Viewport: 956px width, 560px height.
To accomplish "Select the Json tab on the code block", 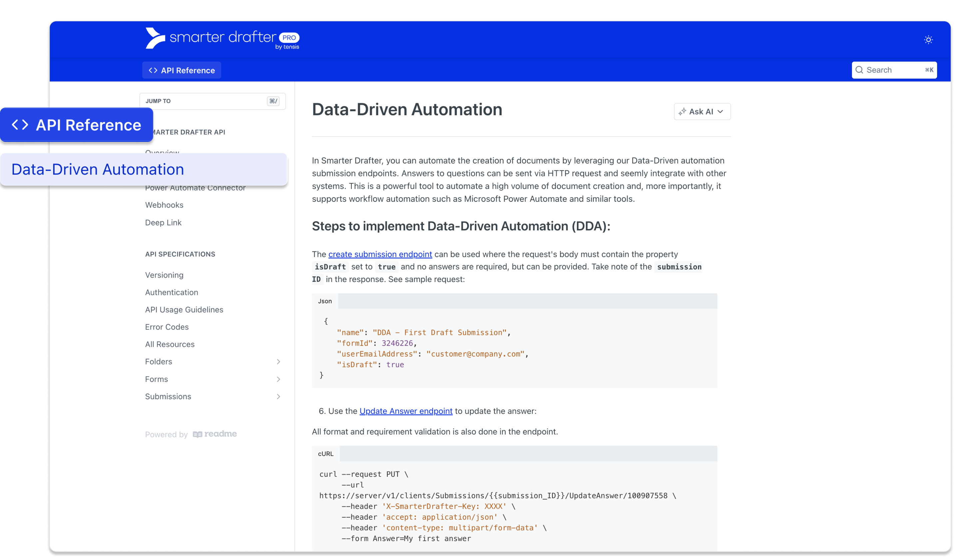I will (x=325, y=301).
